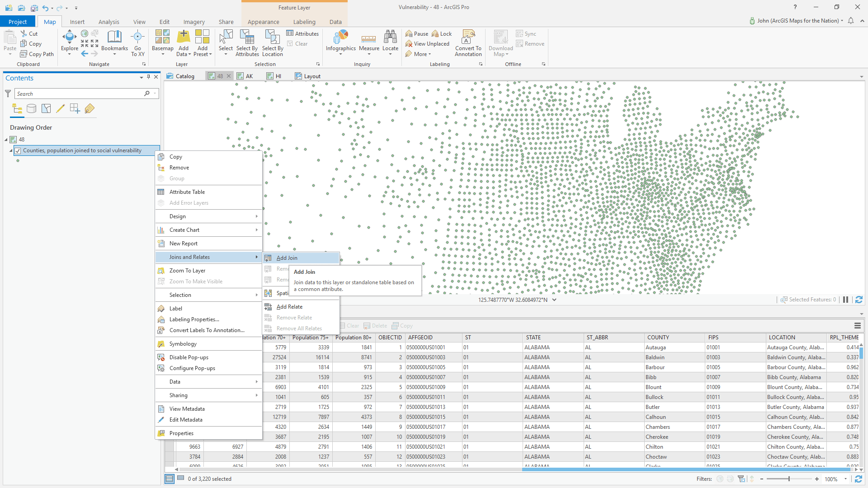This screenshot has width=868, height=488.
Task: Pause map drawing button
Action: [x=845, y=300]
